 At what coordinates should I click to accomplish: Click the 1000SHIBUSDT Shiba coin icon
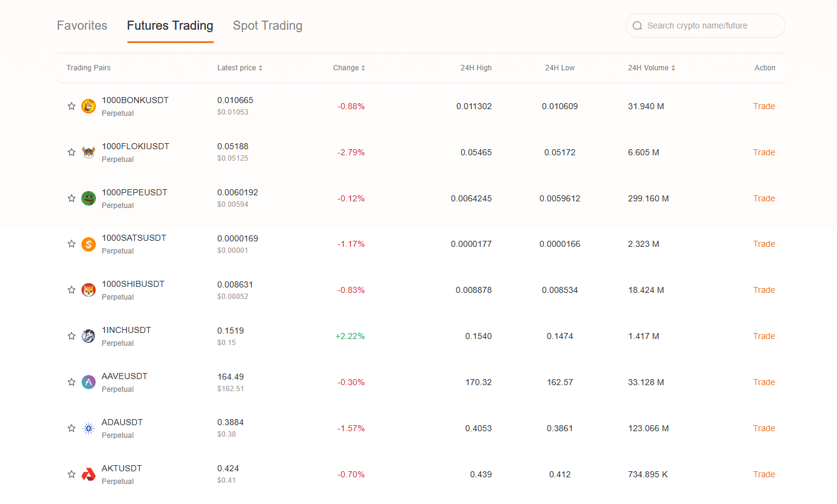89,290
